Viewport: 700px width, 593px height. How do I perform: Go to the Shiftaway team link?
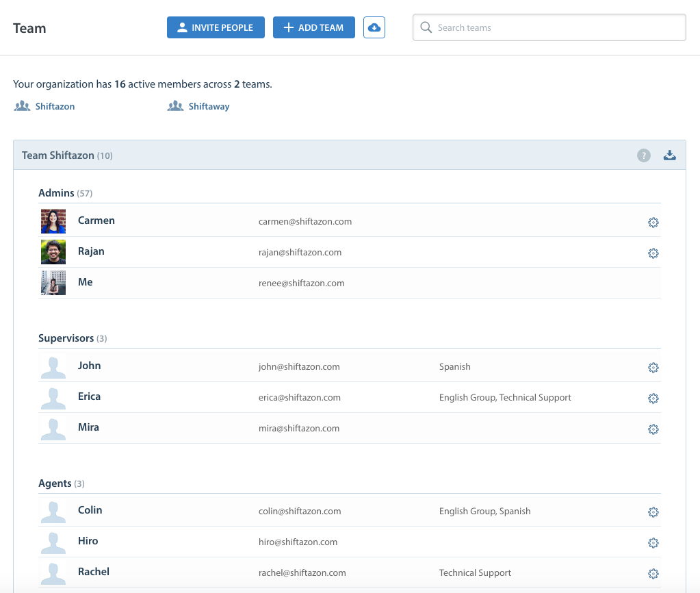[x=209, y=107]
